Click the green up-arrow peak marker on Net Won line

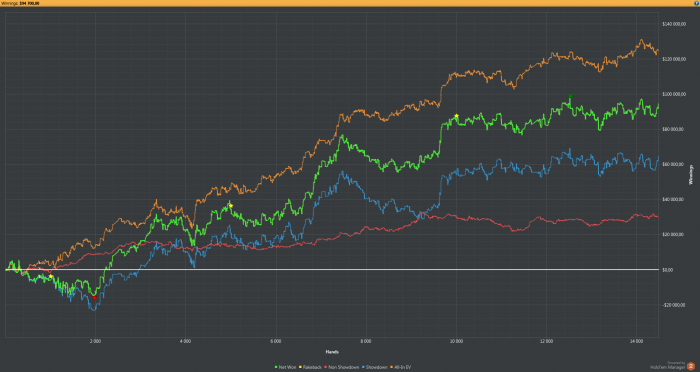570,96
